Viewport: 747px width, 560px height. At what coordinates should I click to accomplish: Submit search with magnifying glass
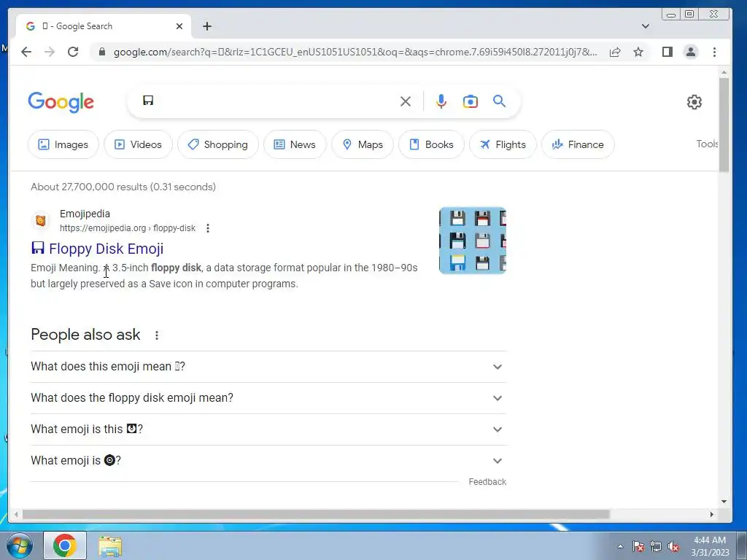click(499, 101)
